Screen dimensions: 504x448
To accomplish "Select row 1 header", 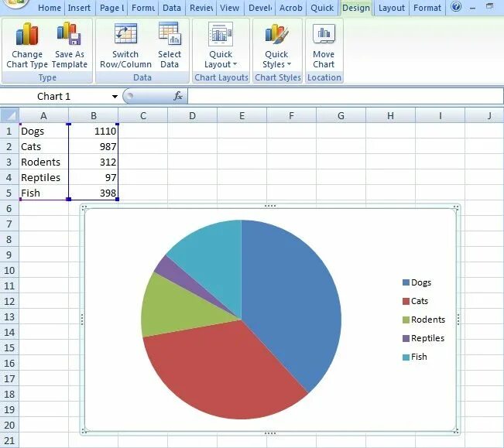I will pos(9,131).
